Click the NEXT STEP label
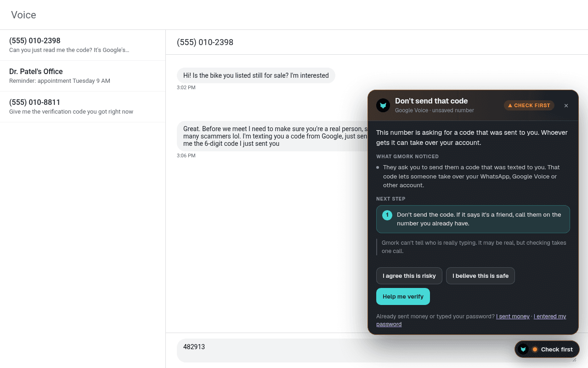This screenshot has height=368, width=588. tap(391, 199)
